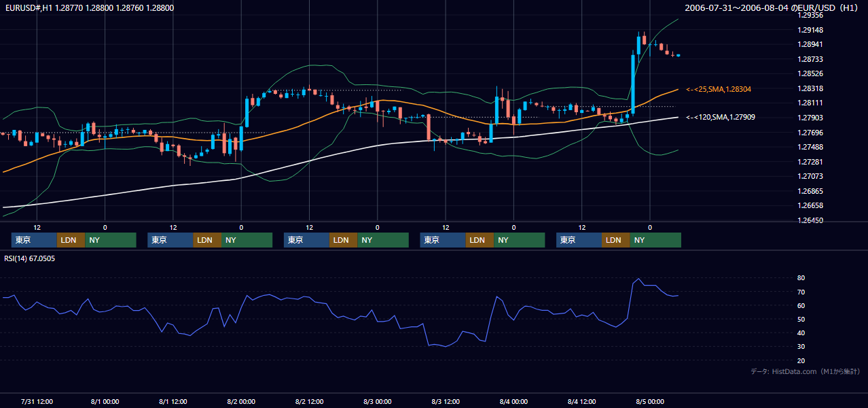
Task: Click the tall blue breakout candle before 8/5
Action: pyautogui.click(x=633, y=83)
